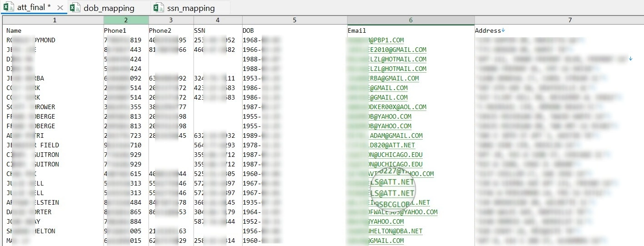644x246 pixels.
Task: Click the spreadsheet icon on dob_mapping tab
Action: click(75, 8)
